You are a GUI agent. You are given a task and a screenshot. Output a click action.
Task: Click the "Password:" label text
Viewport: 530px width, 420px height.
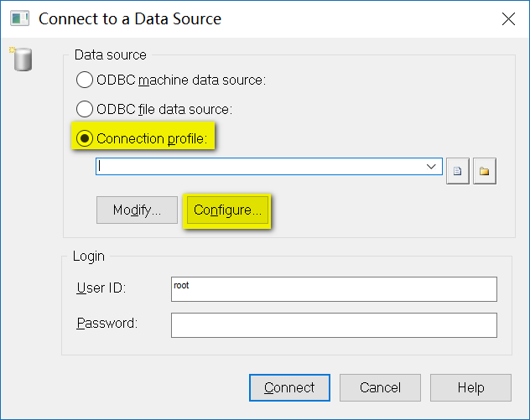coord(107,323)
